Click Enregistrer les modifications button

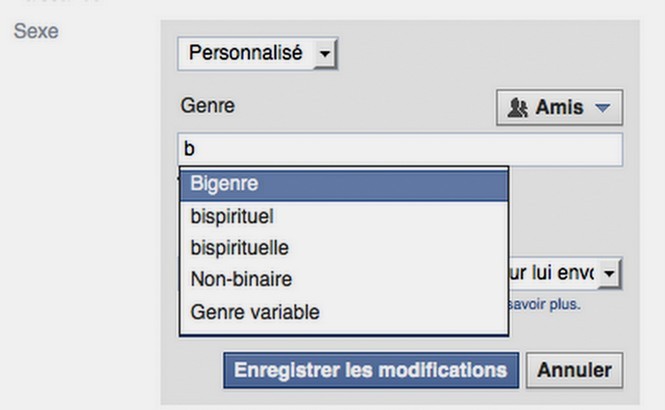371,370
